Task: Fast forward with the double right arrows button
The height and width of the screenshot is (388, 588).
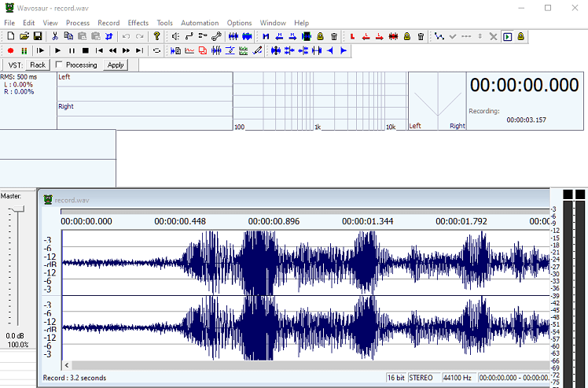Action: tap(126, 50)
